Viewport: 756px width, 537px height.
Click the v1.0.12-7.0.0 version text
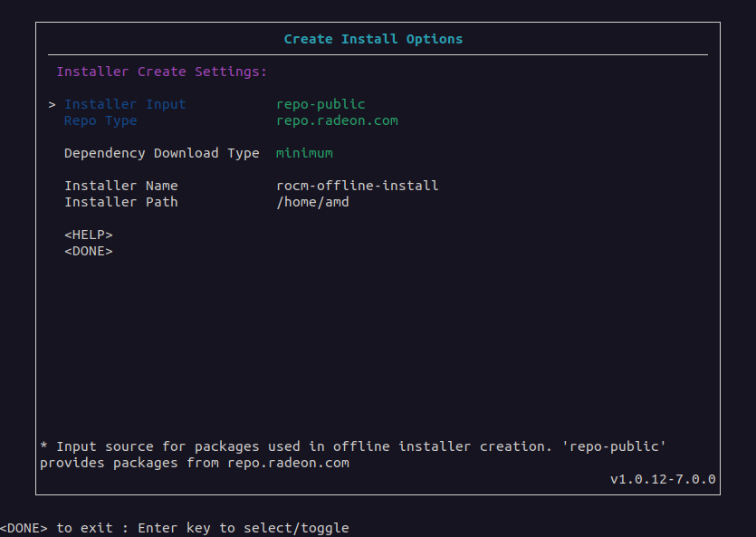point(663,480)
